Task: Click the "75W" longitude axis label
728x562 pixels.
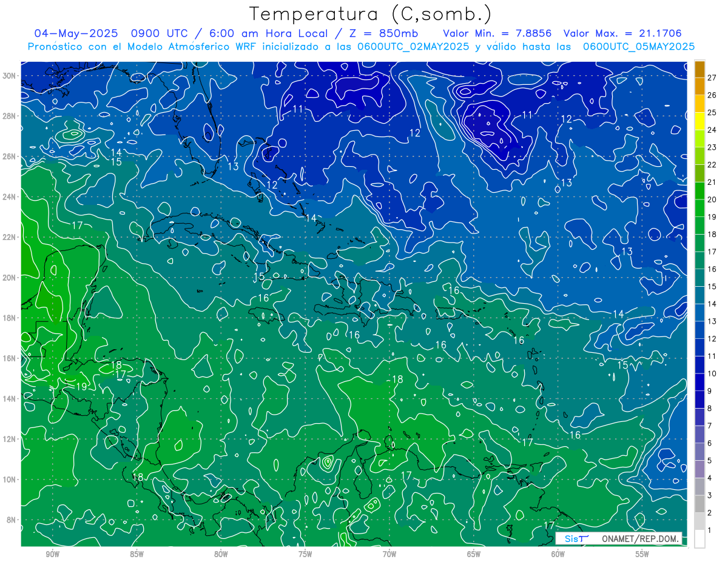Action: tap(305, 554)
